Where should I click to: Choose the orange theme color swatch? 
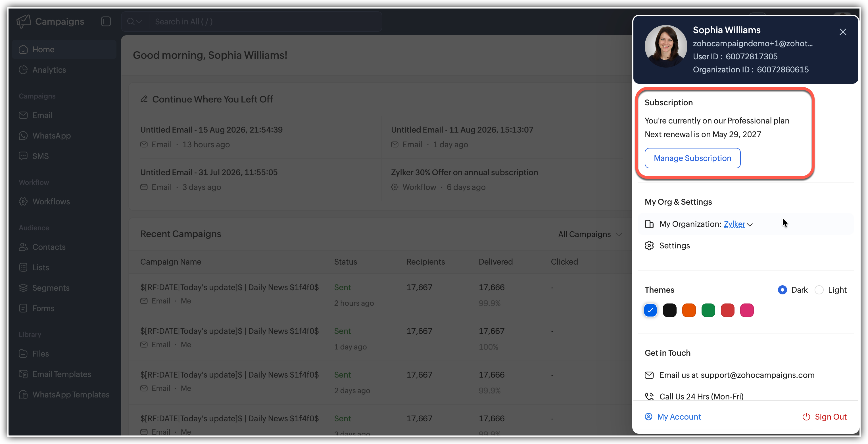click(689, 310)
